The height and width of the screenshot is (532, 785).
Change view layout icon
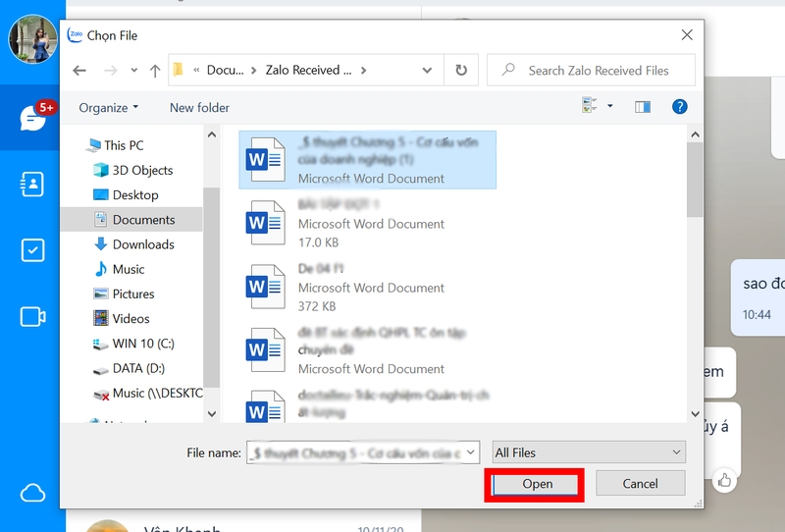coord(590,105)
